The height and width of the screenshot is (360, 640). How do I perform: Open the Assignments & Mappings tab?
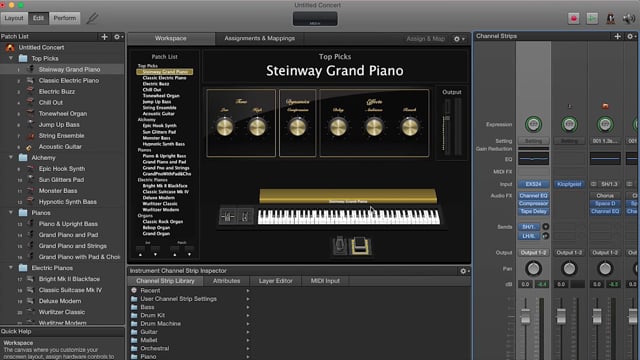tap(260, 38)
